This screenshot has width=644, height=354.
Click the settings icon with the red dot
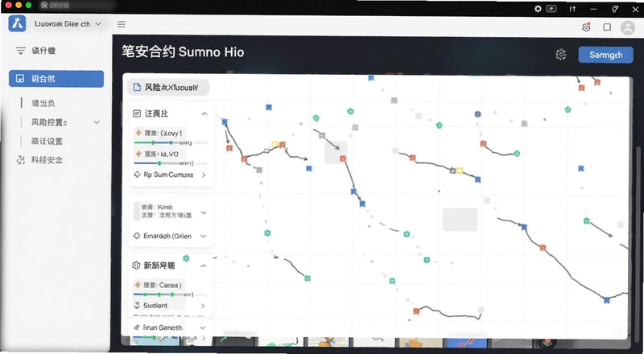586,27
